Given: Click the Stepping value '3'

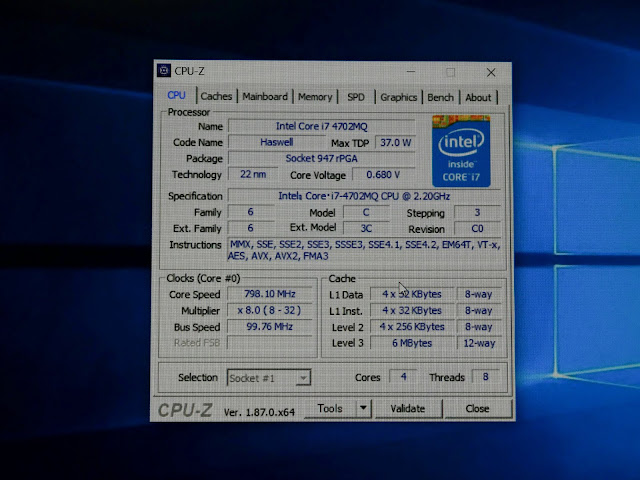Looking at the screenshot, I should pos(477,212).
